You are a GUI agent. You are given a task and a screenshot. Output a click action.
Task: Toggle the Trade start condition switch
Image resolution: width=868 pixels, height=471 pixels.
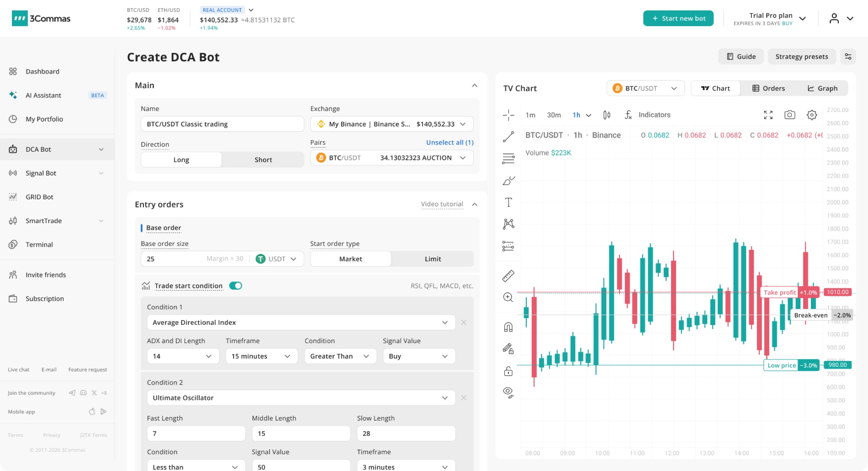tap(236, 286)
